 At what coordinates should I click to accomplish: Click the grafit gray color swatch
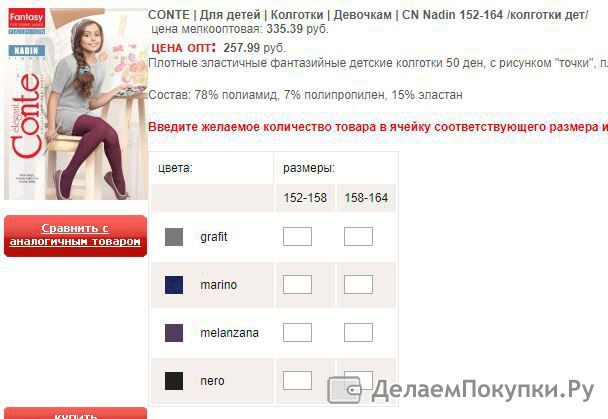174,237
